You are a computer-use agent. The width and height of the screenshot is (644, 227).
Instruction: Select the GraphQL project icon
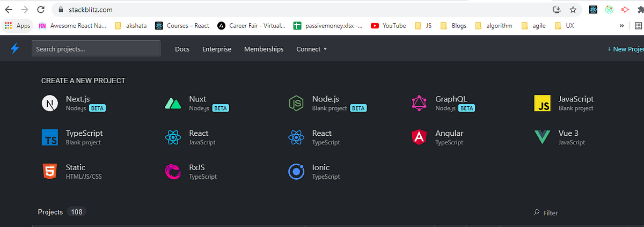tap(419, 104)
